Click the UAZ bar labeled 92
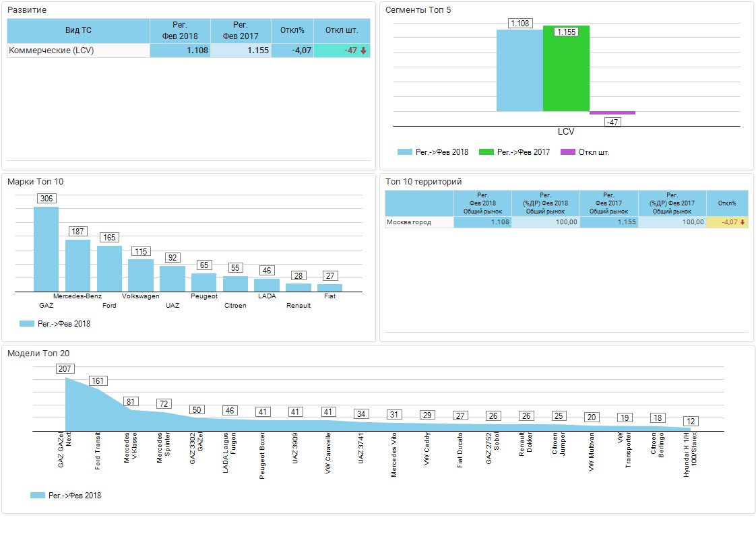Screen dimensions: 756x534 (x=172, y=279)
